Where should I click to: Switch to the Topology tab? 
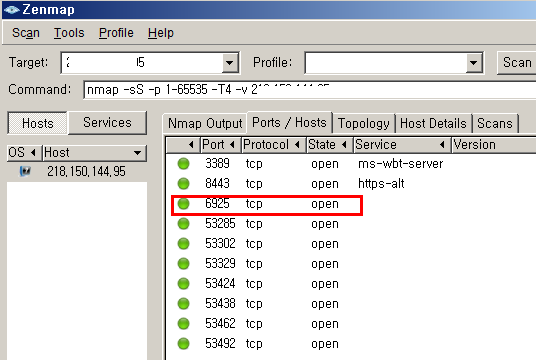(x=363, y=123)
